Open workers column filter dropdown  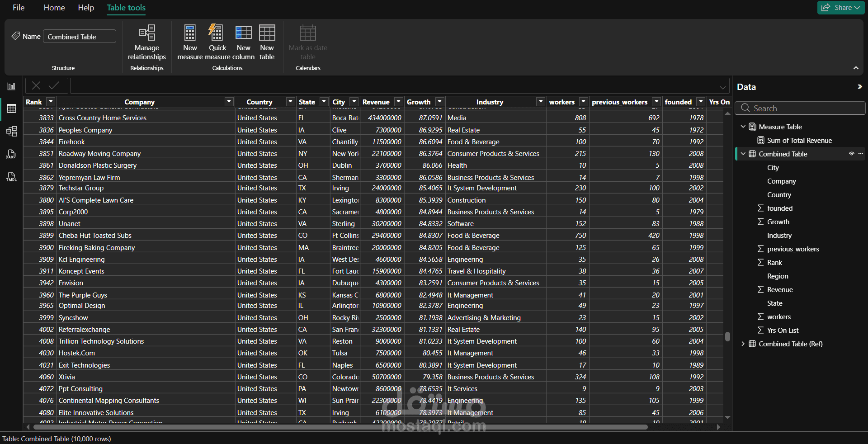coord(583,102)
